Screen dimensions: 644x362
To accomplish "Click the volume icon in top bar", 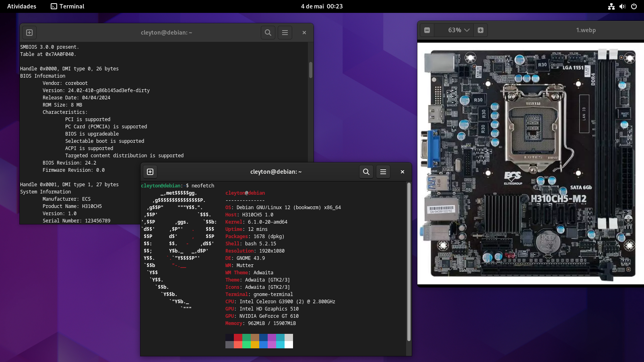I will click(623, 6).
